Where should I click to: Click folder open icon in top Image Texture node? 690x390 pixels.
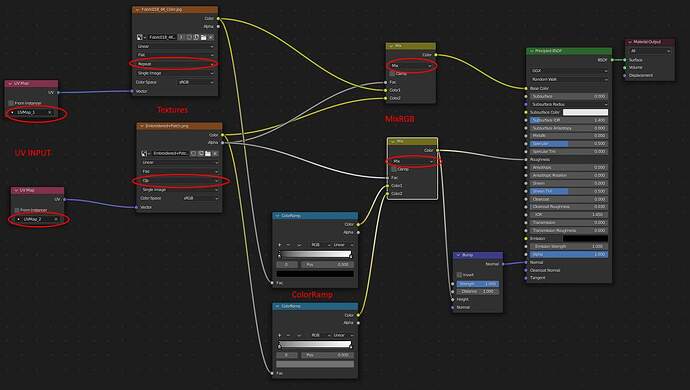[204, 37]
